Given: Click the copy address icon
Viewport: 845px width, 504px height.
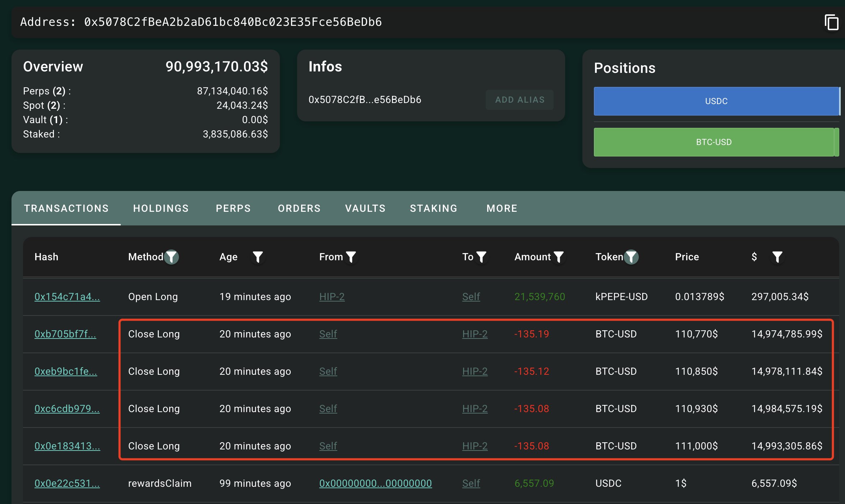Looking at the screenshot, I should (x=831, y=23).
